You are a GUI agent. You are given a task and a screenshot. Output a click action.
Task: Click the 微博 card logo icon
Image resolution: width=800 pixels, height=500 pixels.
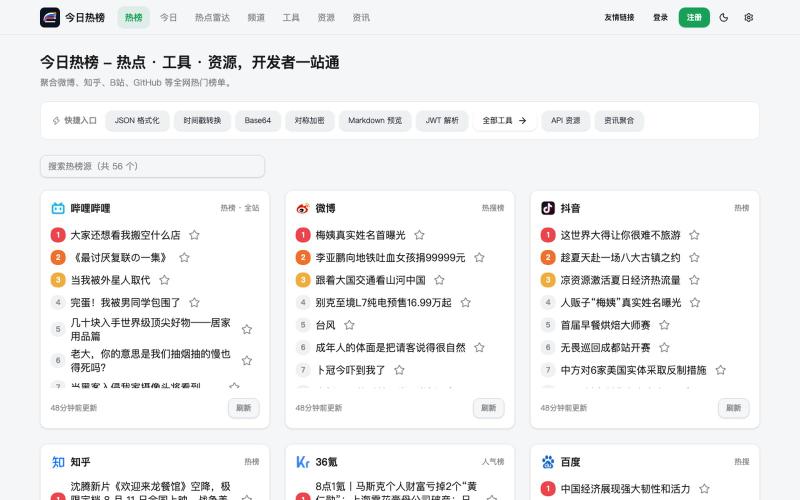tap(303, 208)
